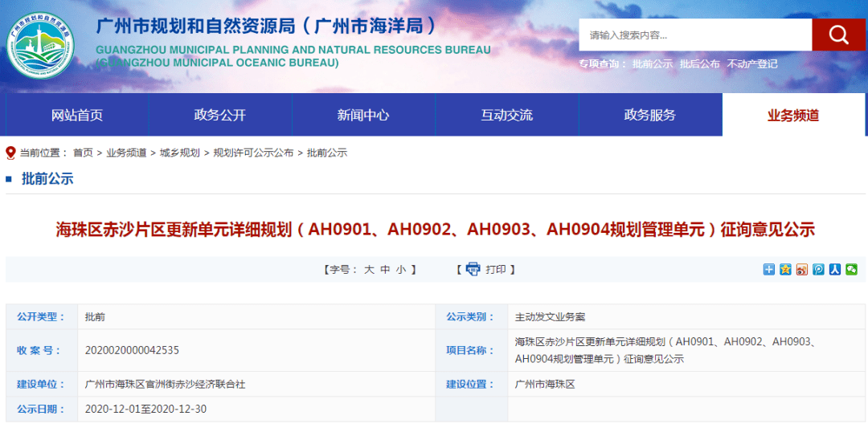
Task: Click the red announcement title heading
Action: pyautogui.click(x=435, y=230)
